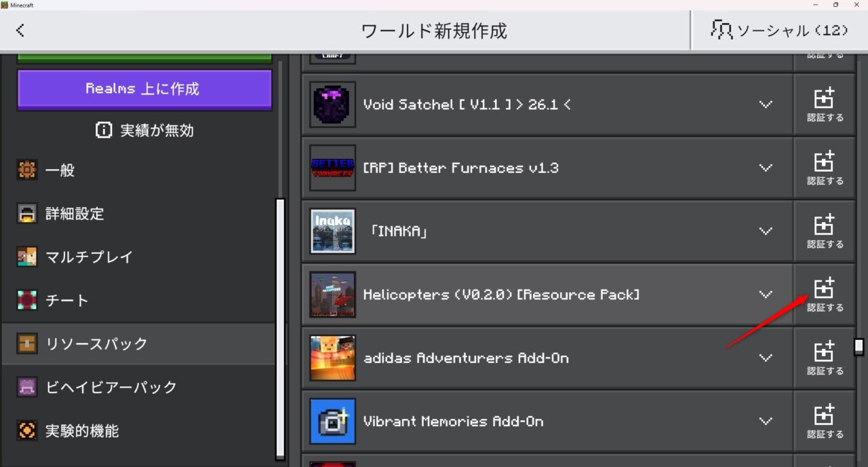Screen dimensions: 868x467
Task: Expand the adidas Adventurers Add-On details
Action: tap(766, 358)
